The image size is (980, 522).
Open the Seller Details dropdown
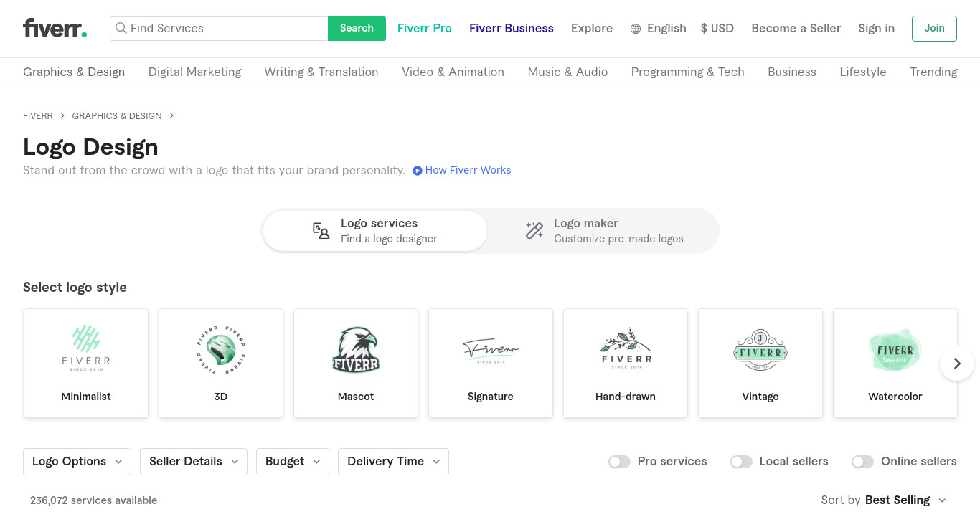pyautogui.click(x=194, y=462)
